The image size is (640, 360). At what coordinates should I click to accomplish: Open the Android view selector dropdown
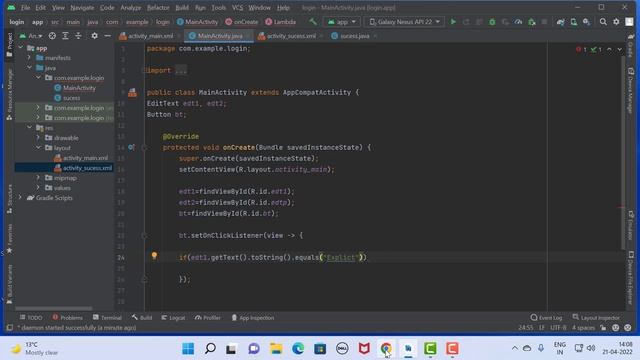(31, 36)
